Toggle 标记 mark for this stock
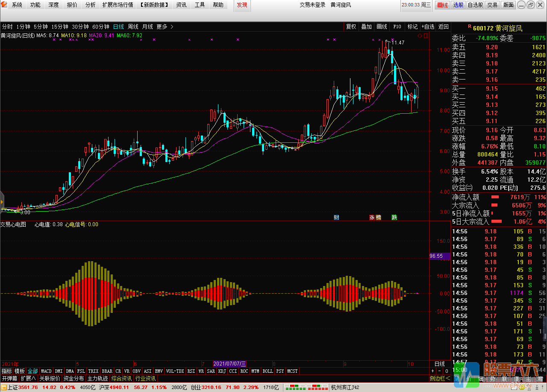547x392 pixels. coord(412,27)
